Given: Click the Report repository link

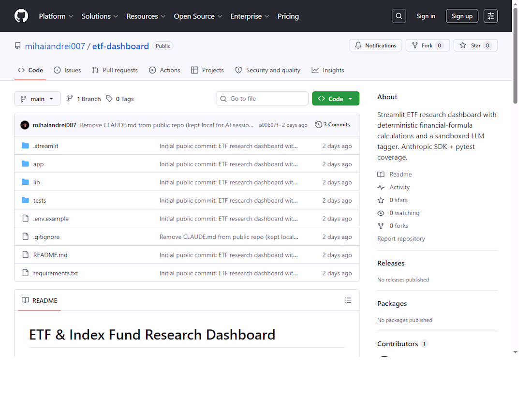Looking at the screenshot, I should pos(401,238).
